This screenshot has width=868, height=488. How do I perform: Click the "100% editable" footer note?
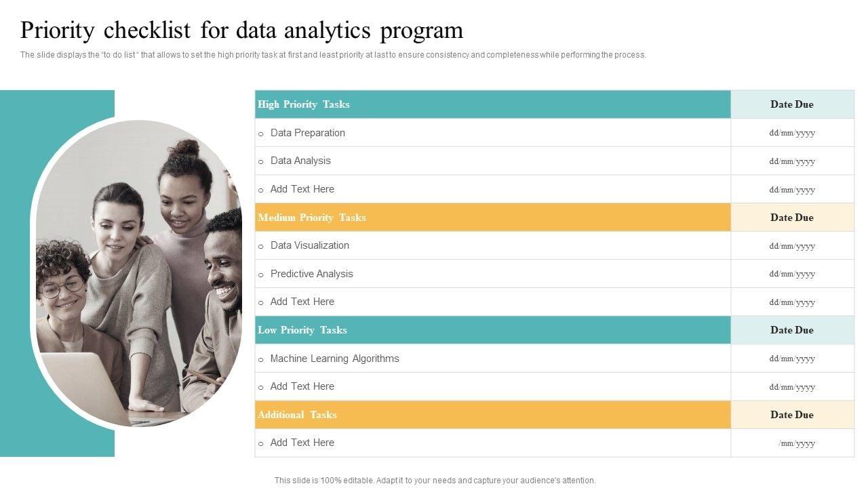[435, 481]
